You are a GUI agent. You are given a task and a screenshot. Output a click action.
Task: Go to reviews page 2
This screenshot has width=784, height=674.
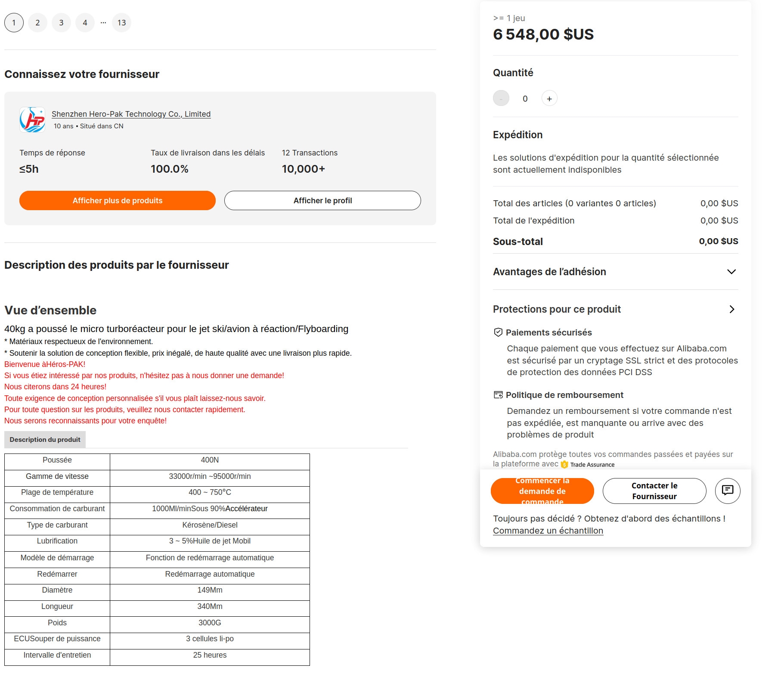[x=38, y=23]
